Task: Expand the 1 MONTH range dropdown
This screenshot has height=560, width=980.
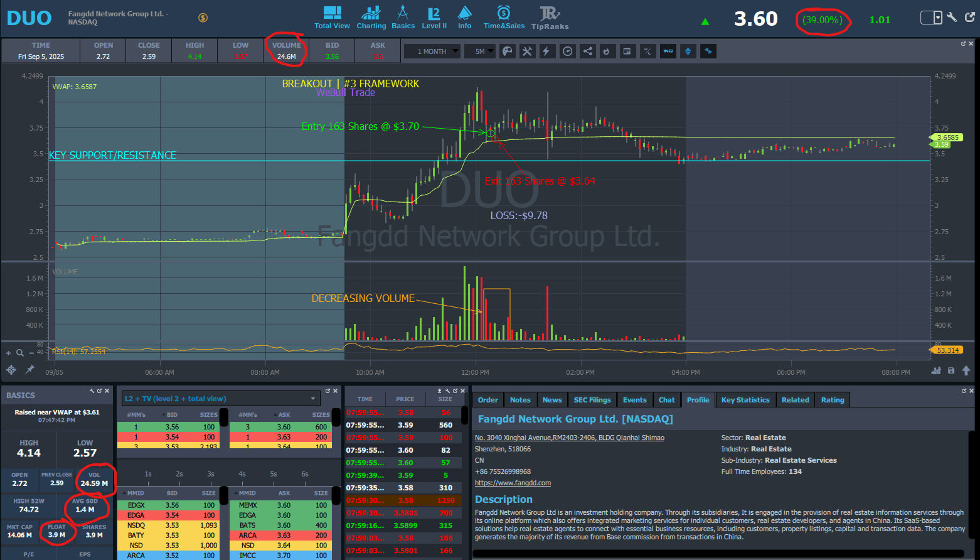Action: [x=432, y=51]
